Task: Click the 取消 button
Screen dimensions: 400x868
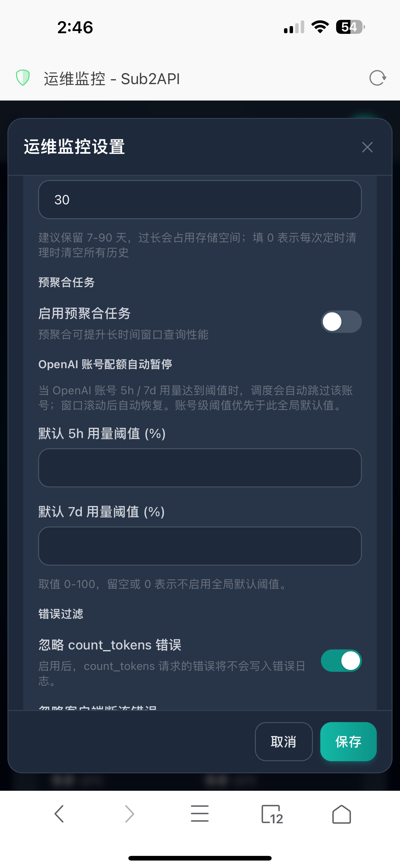Action: (x=284, y=741)
